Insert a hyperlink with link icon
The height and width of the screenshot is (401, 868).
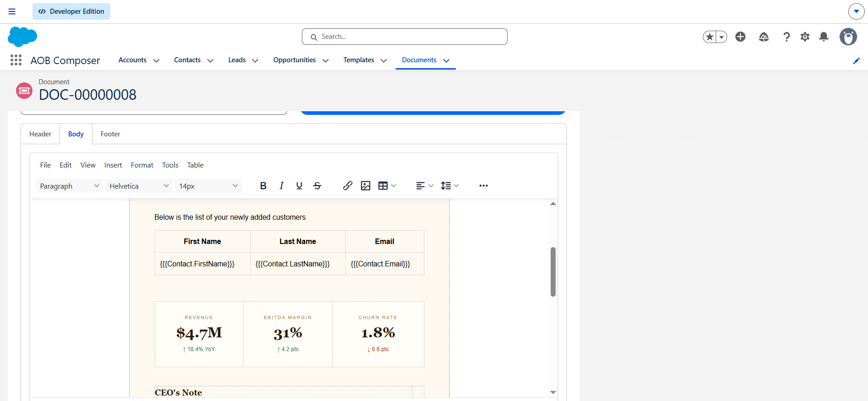click(x=348, y=186)
